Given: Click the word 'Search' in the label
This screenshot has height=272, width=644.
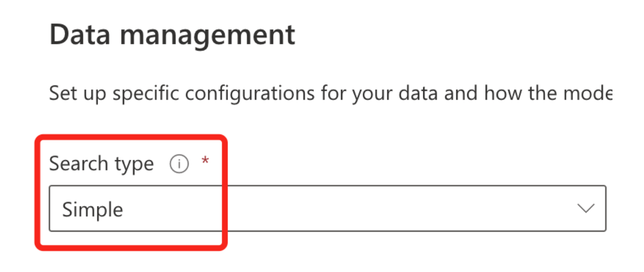Looking at the screenshot, I should 77,164.
